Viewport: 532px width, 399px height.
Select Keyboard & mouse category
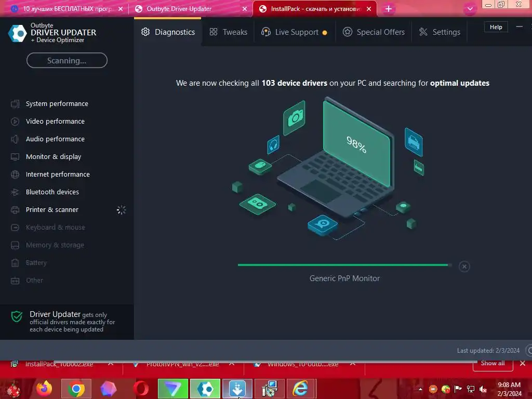point(55,227)
